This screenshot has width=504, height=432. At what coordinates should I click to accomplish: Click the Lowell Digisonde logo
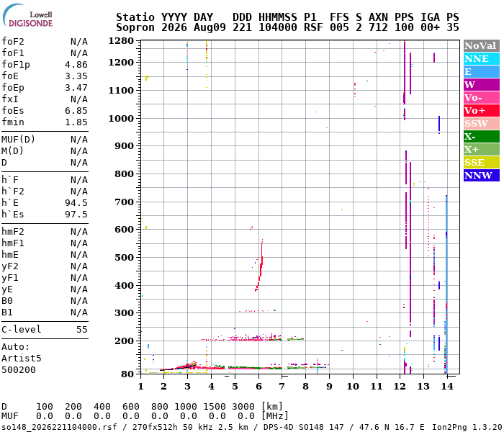(x=28, y=15)
